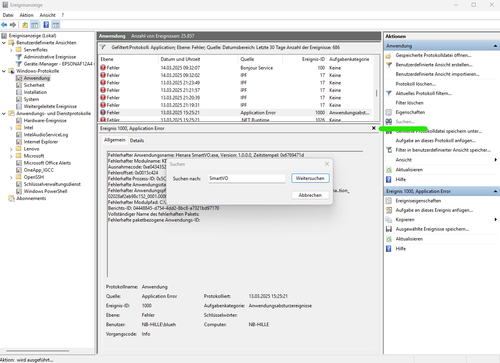Click log icon beside System in tree
Screen dimensions: 500x363
pyautogui.click(x=19, y=99)
